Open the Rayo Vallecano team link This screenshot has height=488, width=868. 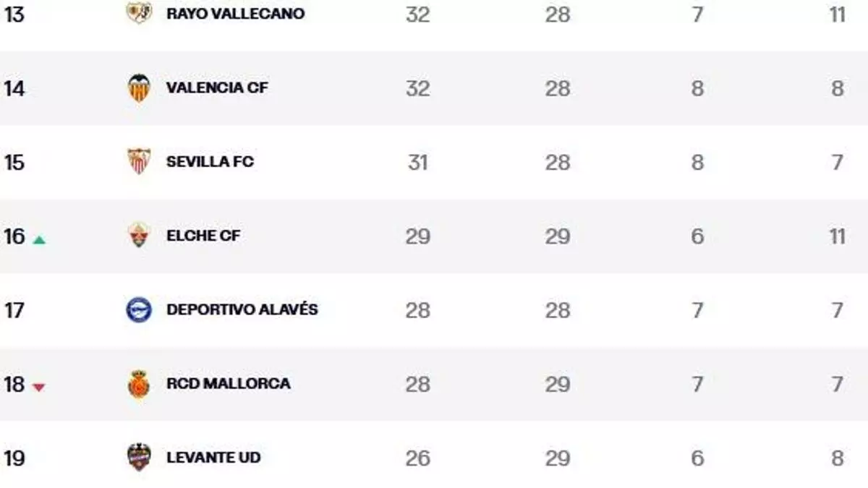235,14
